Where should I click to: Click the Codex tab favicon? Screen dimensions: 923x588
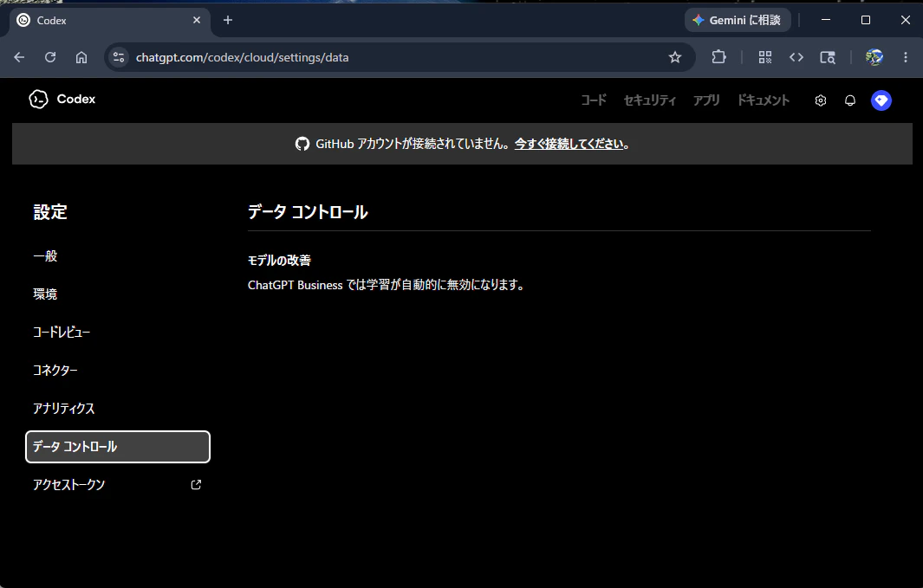pos(23,21)
